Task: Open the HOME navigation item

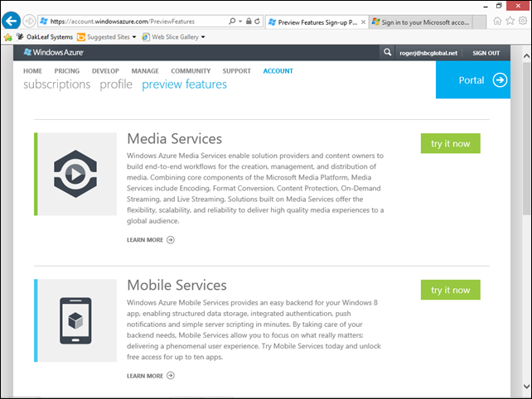Action: click(32, 71)
